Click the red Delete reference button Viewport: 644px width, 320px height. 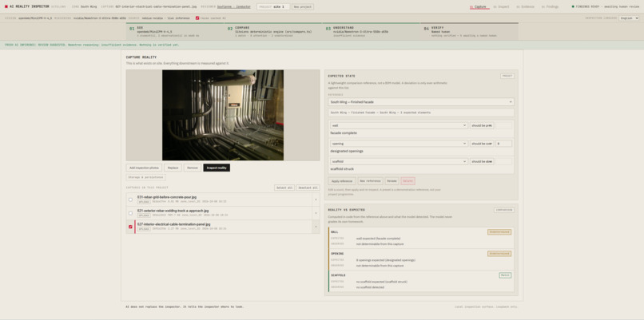tap(407, 181)
